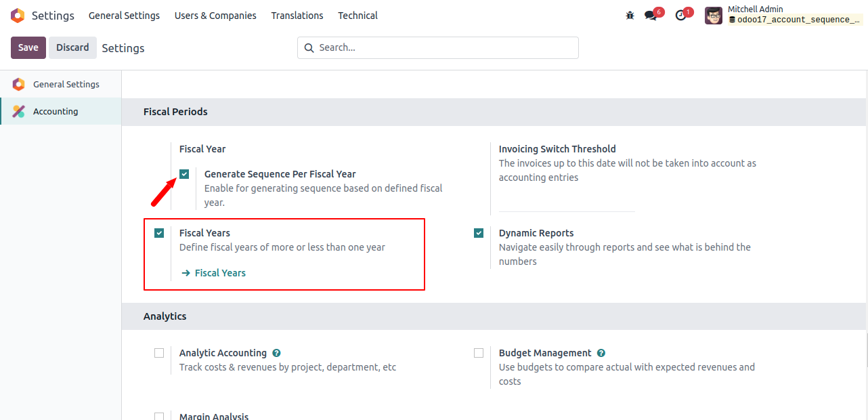
Task: Uncheck Generate Sequence Per Fiscal Year
Action: 184,174
